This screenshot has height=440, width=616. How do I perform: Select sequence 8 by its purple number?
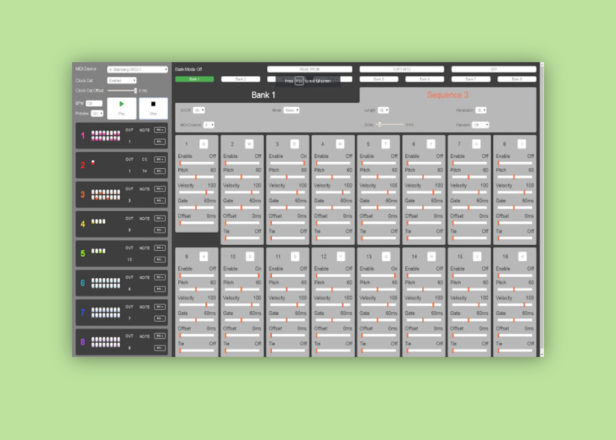[82, 342]
